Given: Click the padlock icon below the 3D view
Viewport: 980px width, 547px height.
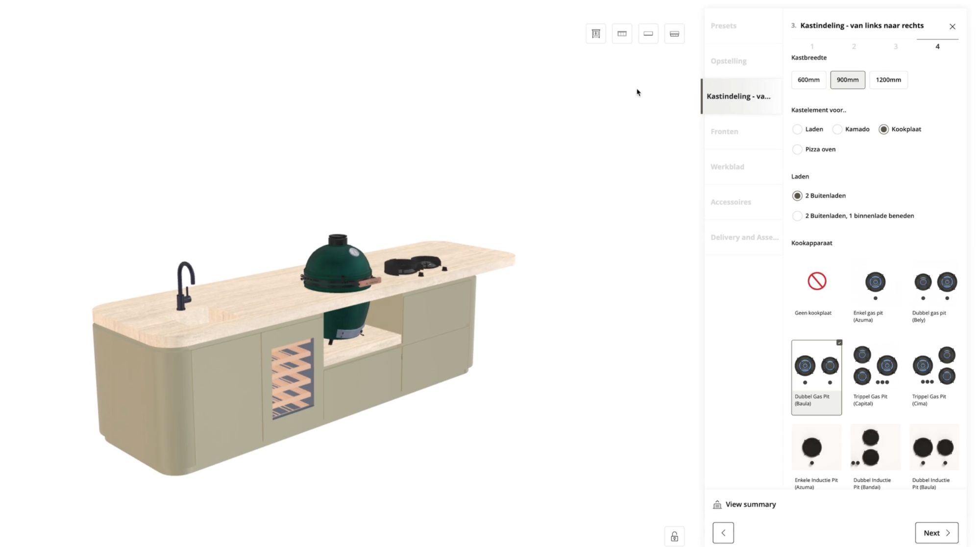Looking at the screenshot, I should (x=674, y=537).
